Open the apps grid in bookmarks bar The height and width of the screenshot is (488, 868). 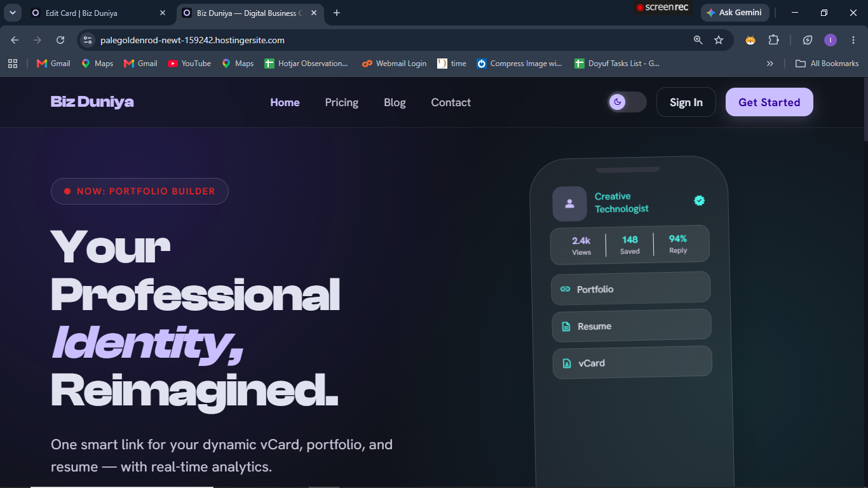[x=12, y=64]
